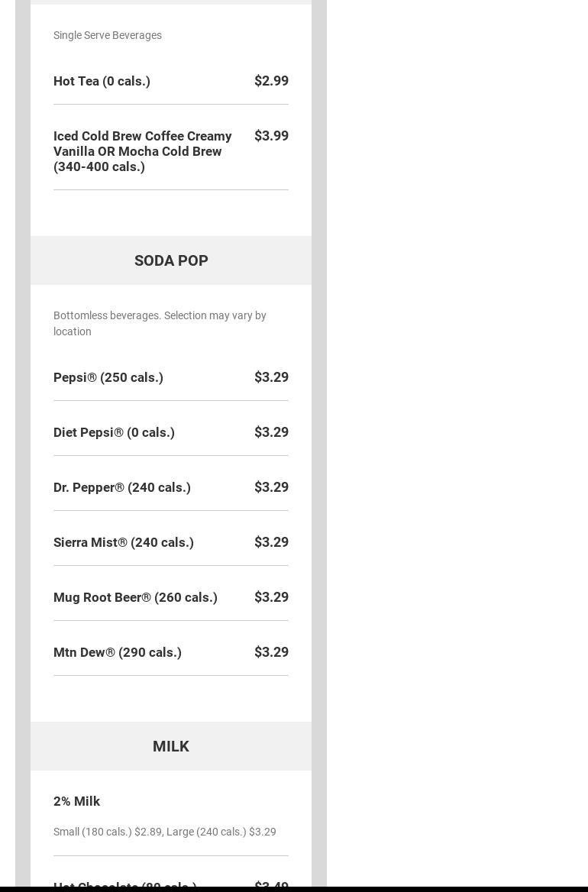Choose the Pepsi (250 cals.) item
Screen dimensions: 588x892
[108, 377]
